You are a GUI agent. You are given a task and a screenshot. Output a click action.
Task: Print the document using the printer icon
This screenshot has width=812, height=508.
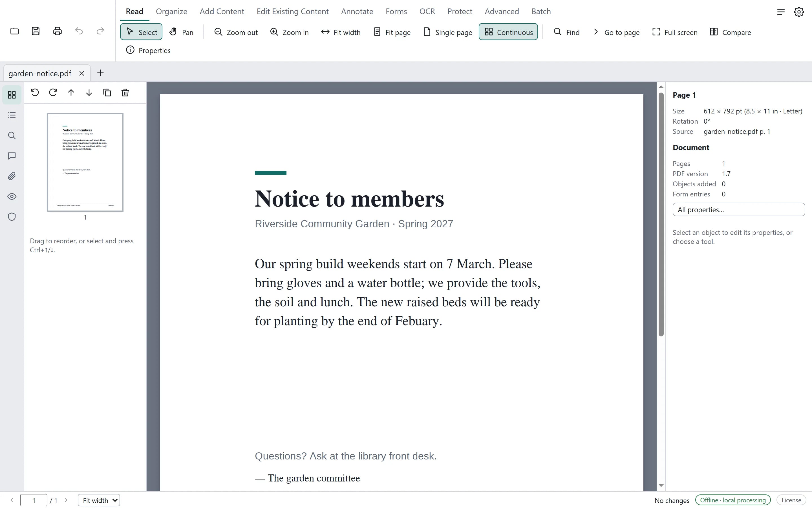(x=58, y=31)
